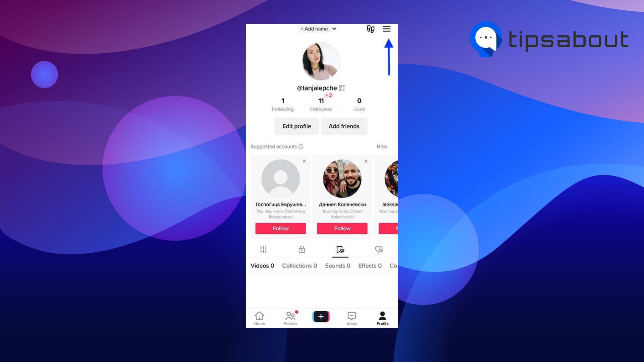Click Edit profile button

[297, 126]
